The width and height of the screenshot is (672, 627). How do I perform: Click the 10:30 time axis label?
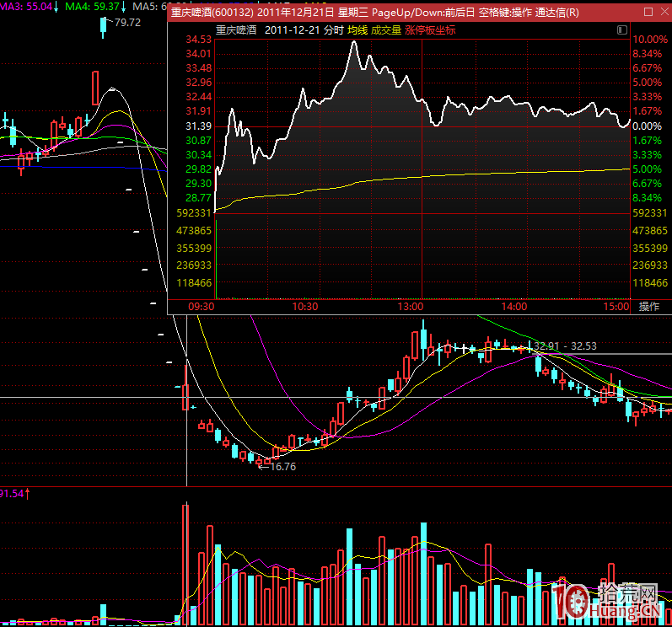pos(304,307)
